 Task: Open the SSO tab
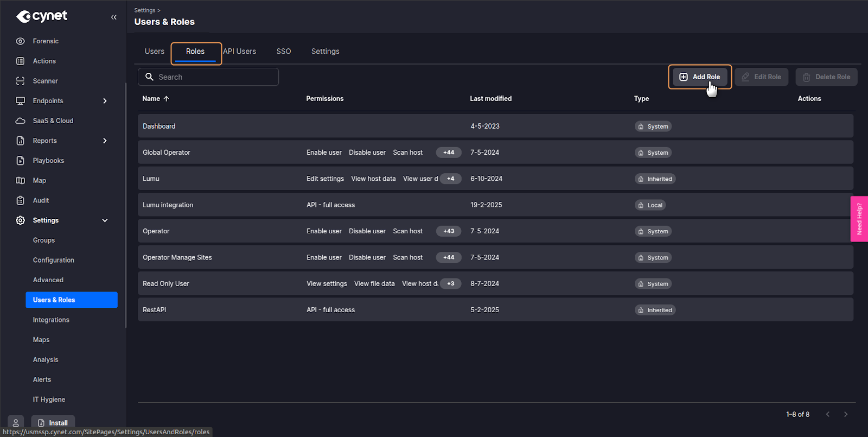pyautogui.click(x=283, y=52)
